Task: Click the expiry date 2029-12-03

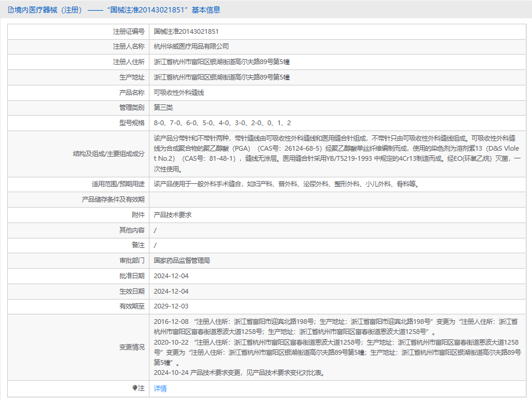Action: [171, 306]
